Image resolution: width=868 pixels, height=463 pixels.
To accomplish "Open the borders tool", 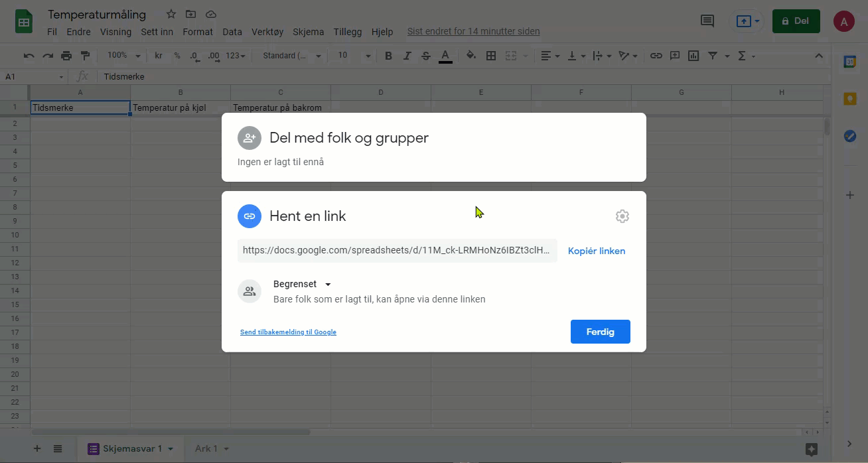I will pyautogui.click(x=491, y=56).
